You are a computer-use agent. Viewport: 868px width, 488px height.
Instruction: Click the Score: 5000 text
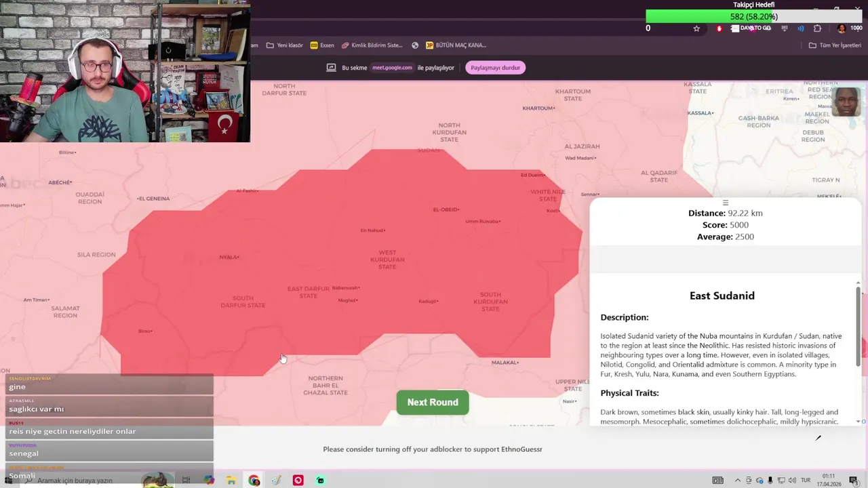tap(725, 225)
